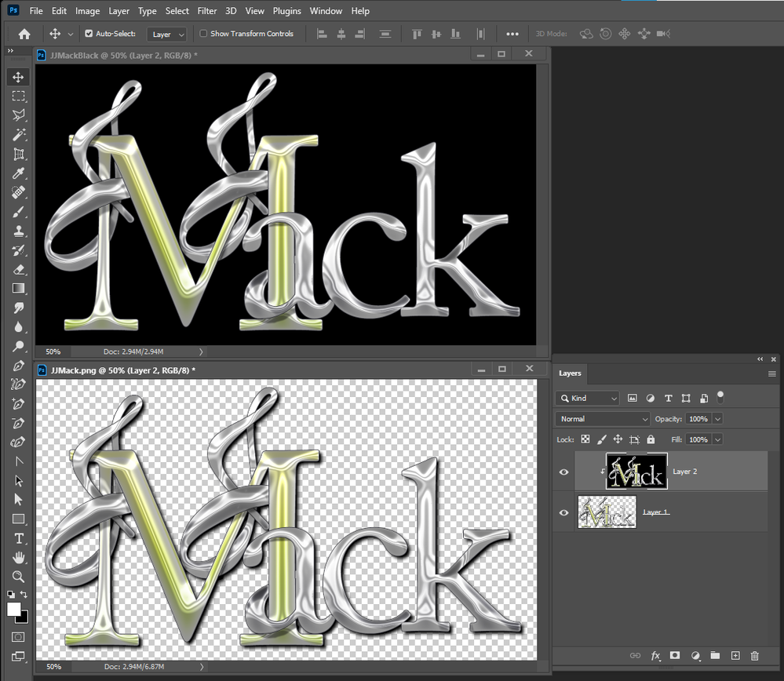Toggle layer filtering on/off switch
The image size is (784, 681).
[720, 398]
